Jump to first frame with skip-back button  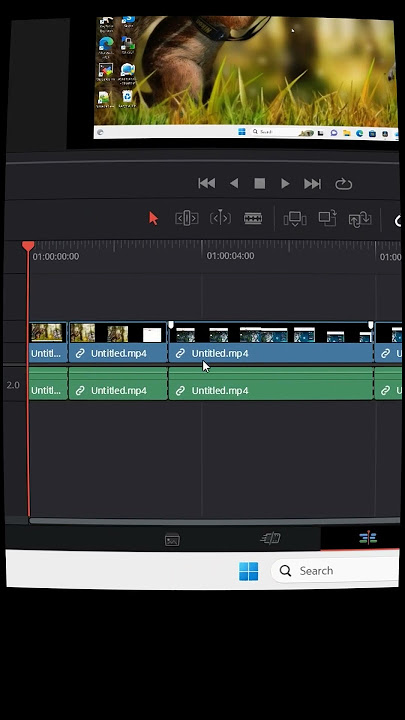[x=207, y=184]
